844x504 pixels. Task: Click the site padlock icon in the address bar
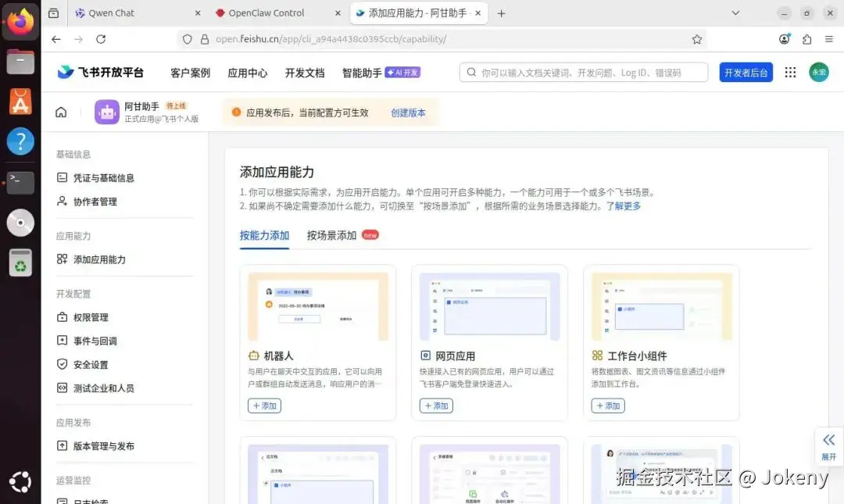click(x=205, y=39)
